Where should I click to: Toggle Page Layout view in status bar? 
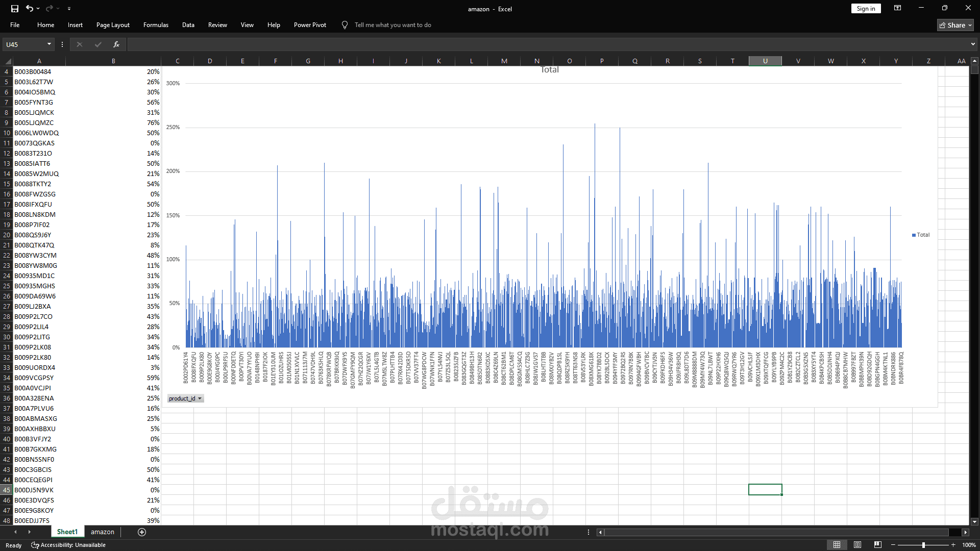(x=857, y=544)
